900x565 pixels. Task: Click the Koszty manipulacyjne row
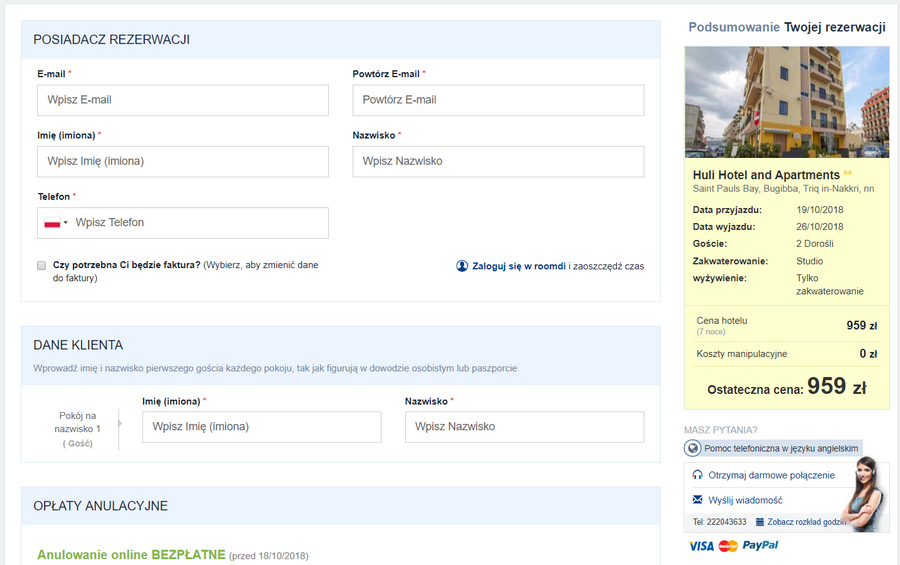pyautogui.click(x=787, y=354)
